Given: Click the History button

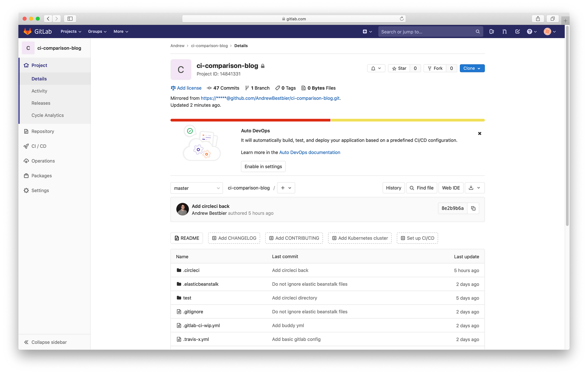Looking at the screenshot, I should 393,188.
